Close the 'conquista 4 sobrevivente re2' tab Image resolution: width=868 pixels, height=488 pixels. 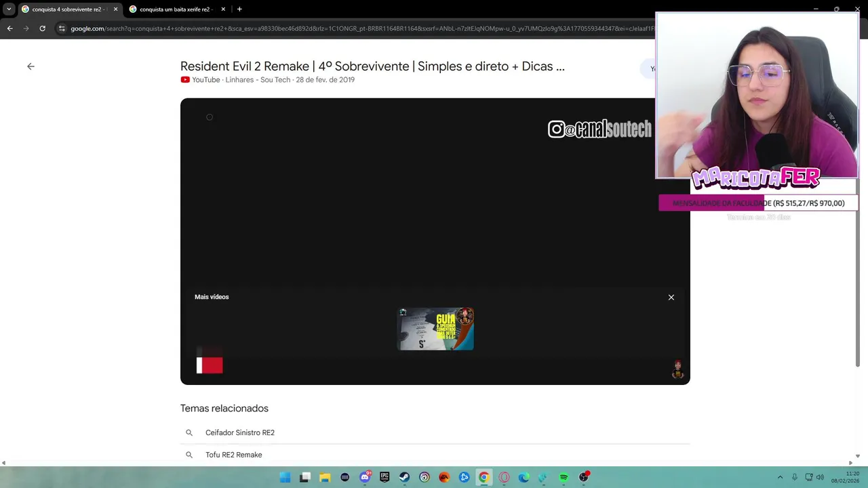115,9
